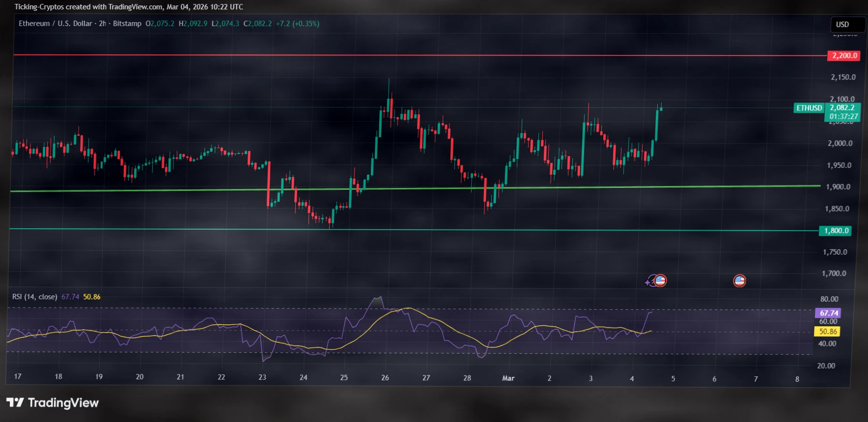Click the 2h interval in chart legend
Screen dimensions: 868x422
[x=102, y=24]
